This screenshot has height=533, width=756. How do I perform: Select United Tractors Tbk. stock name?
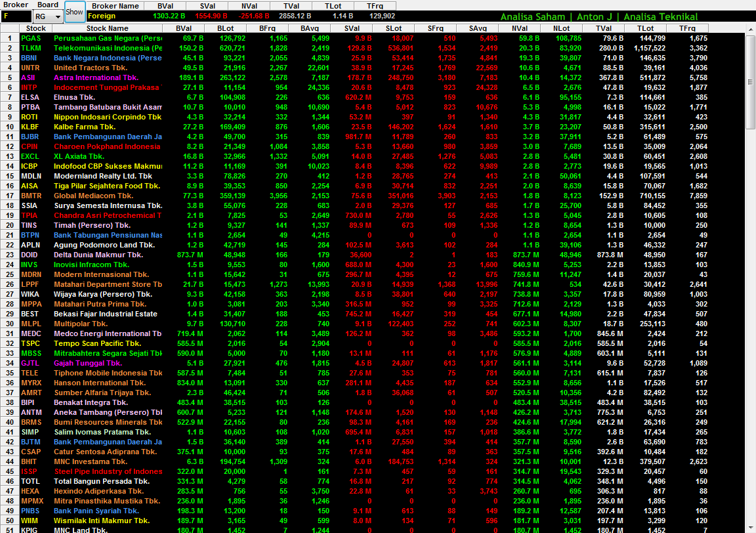click(91, 68)
